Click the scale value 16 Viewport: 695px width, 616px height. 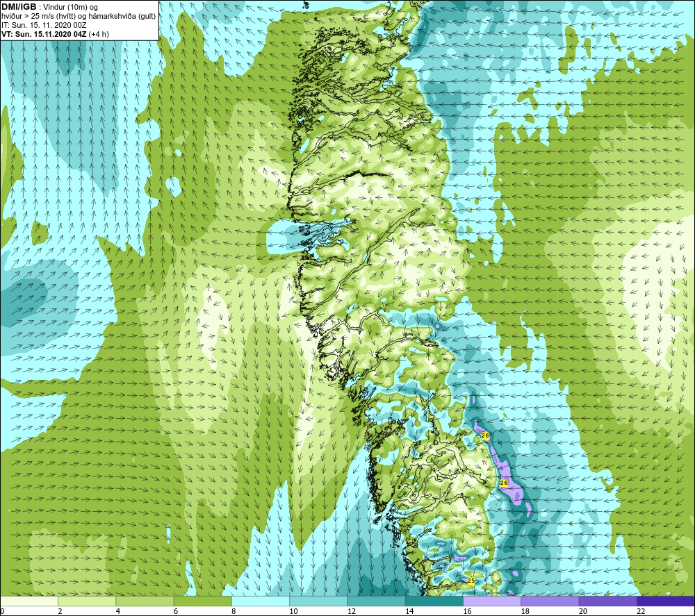pos(467,612)
